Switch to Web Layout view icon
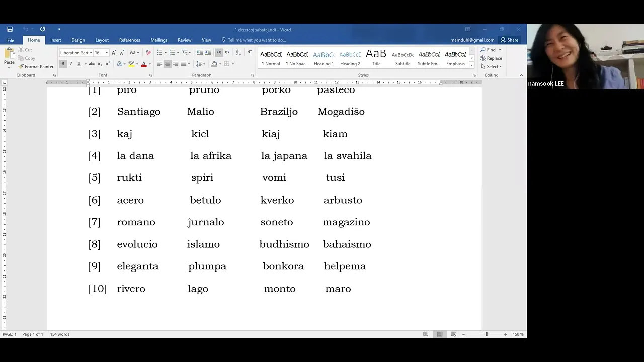 point(453,334)
